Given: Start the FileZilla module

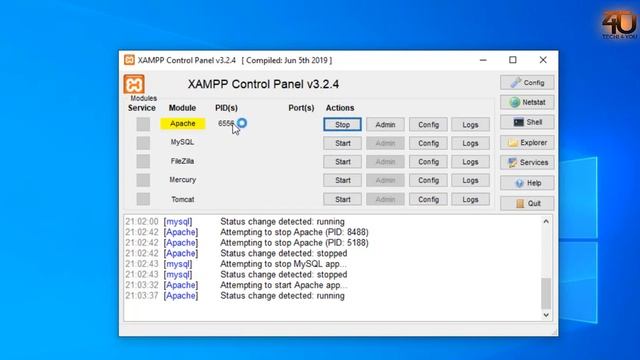Looking at the screenshot, I should [x=342, y=162].
